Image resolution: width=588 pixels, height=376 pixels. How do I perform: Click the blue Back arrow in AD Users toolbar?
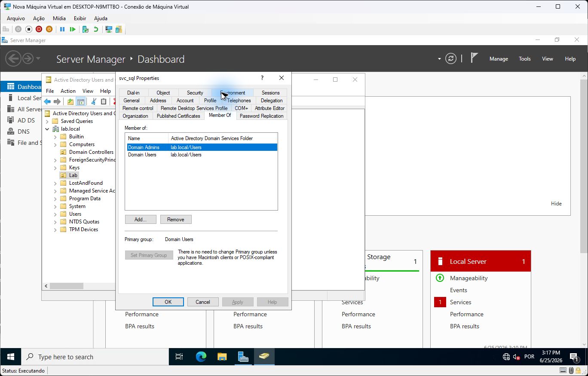click(x=47, y=101)
